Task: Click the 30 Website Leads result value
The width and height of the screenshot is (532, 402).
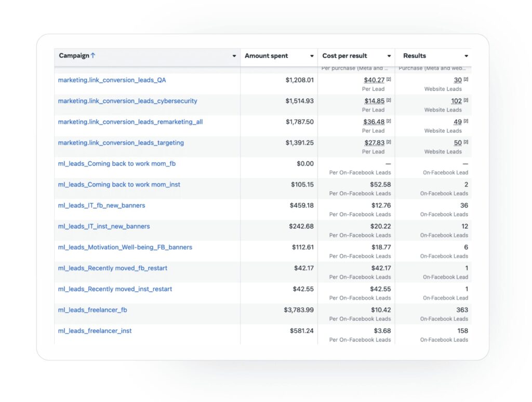Action: click(x=458, y=80)
